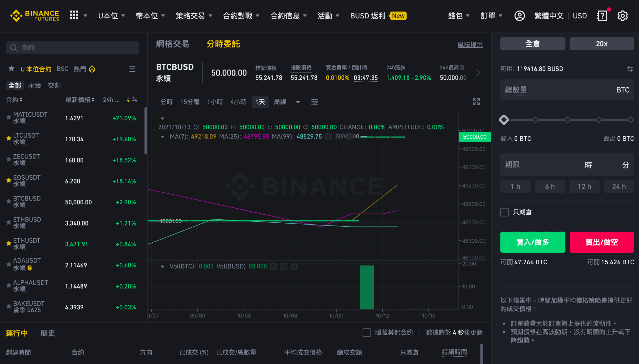Image resolution: width=639 pixels, height=364 pixels.
Task: Toggle volume indicator visibility eye
Action: pyautogui.click(x=273, y=266)
